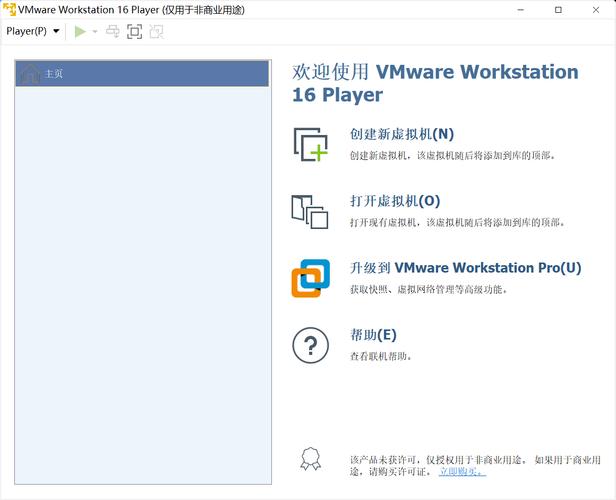Screen dimensions: 616x500
Task: Click the green power-on play icon
Action: click(x=80, y=31)
